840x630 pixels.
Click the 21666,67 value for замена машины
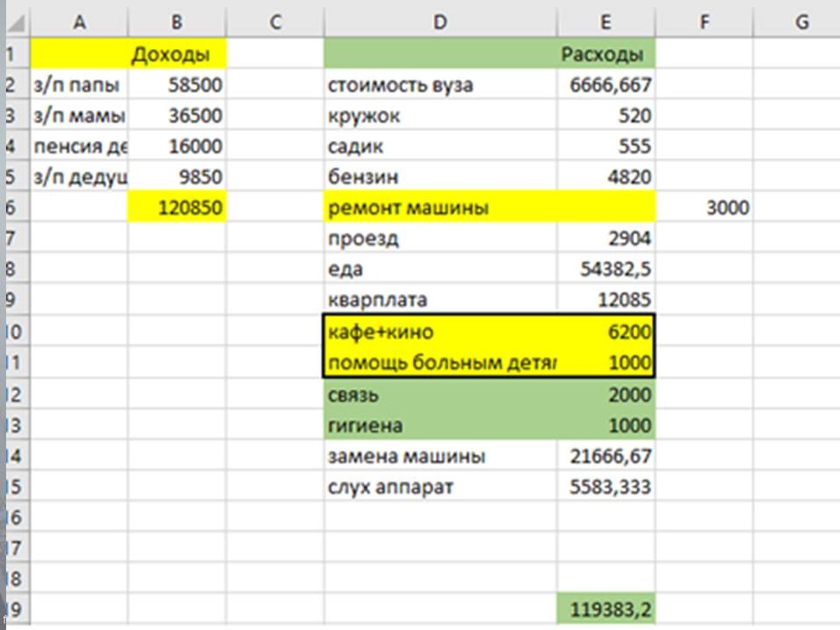605,456
